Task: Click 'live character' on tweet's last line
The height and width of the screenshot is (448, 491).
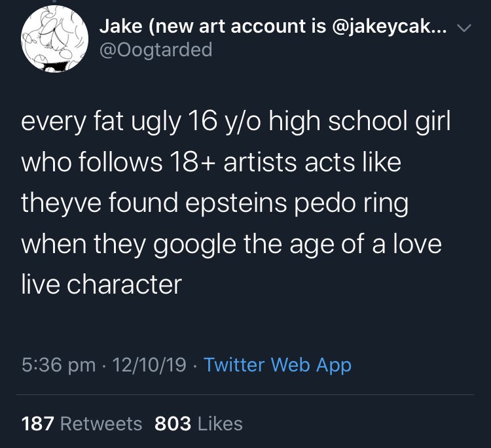Action: (x=101, y=284)
